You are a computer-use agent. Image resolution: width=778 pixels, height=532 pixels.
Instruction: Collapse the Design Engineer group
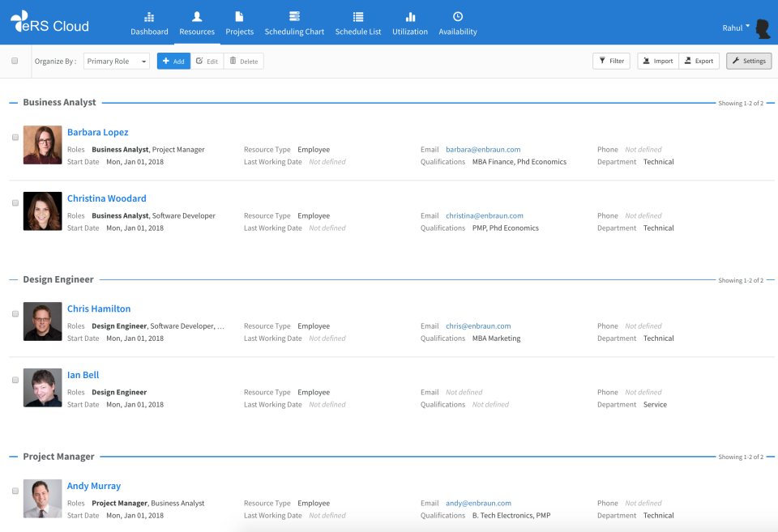point(14,279)
